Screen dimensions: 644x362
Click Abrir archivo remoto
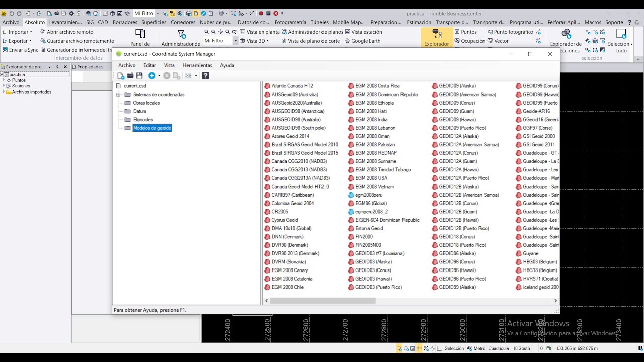coord(66,32)
